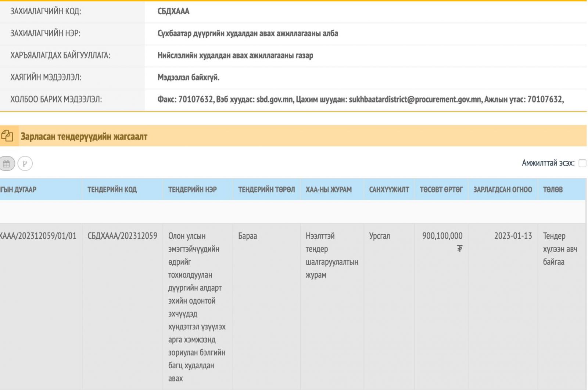Click the sukhbaatardistrict@procurement.gov.mn email address
Screen dimensions: 588x390
point(415,99)
